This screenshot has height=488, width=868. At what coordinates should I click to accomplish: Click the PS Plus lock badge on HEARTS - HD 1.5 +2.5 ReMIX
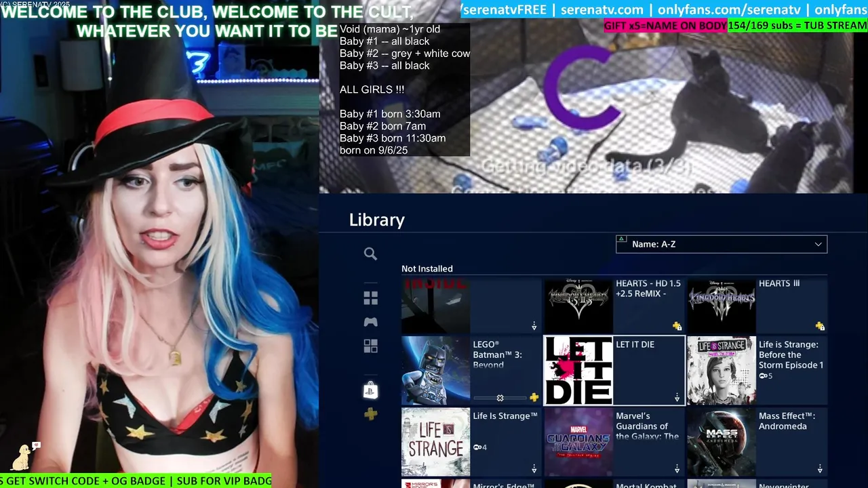[677, 326]
